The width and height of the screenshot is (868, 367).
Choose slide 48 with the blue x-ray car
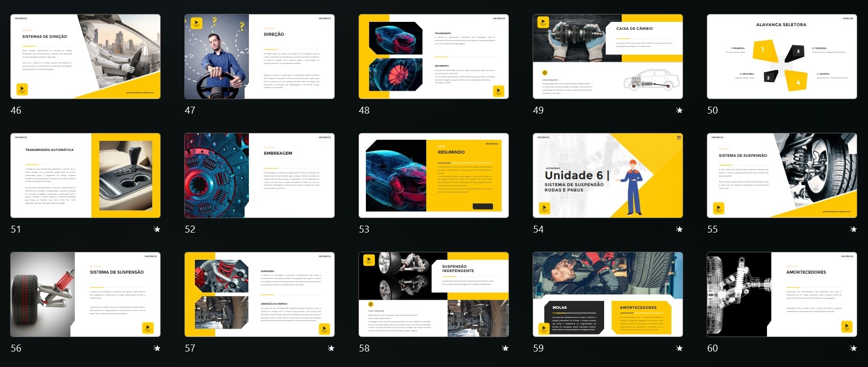click(x=434, y=57)
